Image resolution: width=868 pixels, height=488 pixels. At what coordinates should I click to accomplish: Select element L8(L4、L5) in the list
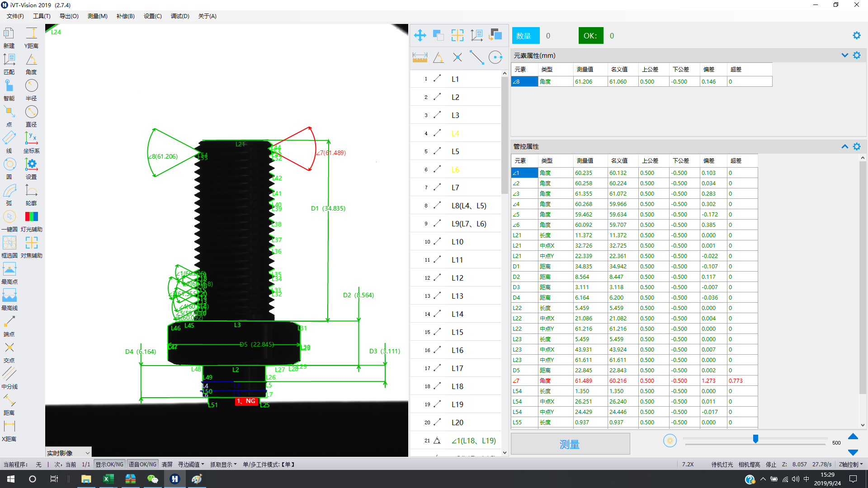point(456,206)
